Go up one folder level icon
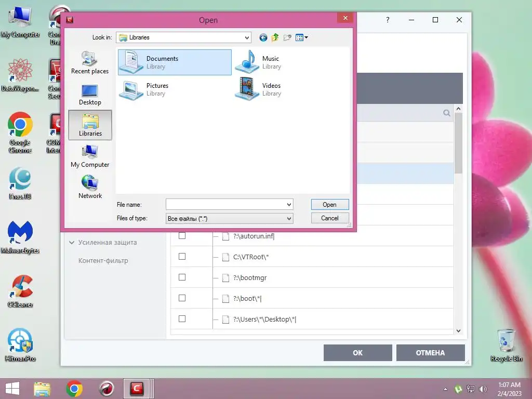The height and width of the screenshot is (399, 532). click(x=275, y=37)
